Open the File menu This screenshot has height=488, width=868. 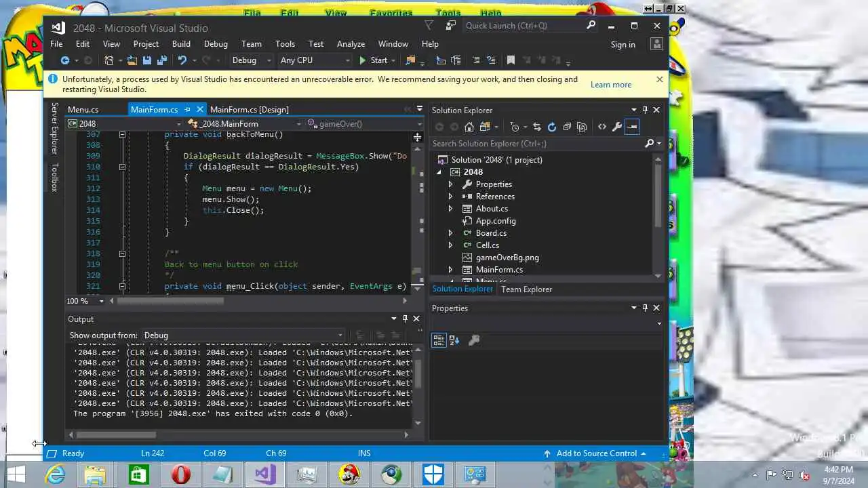(x=56, y=44)
